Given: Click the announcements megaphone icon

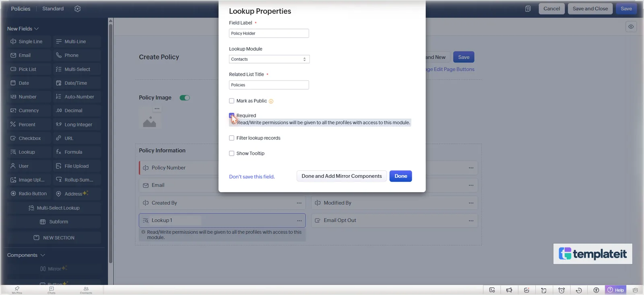Looking at the screenshot, I should pyautogui.click(x=509, y=290).
